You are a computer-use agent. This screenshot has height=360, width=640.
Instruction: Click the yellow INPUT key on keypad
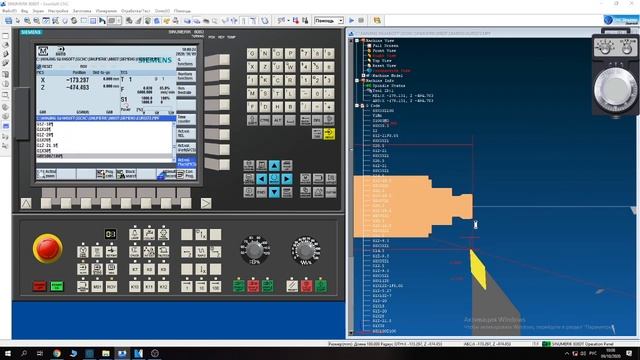(329, 134)
